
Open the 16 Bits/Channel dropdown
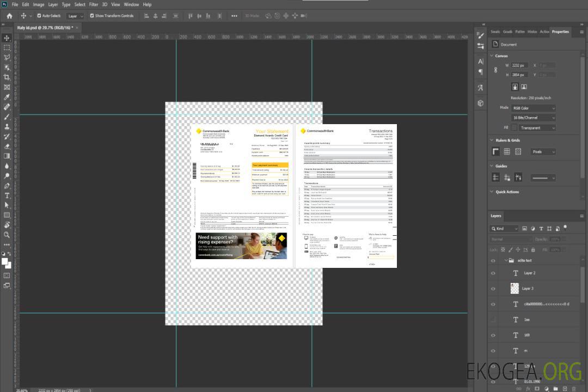click(533, 118)
